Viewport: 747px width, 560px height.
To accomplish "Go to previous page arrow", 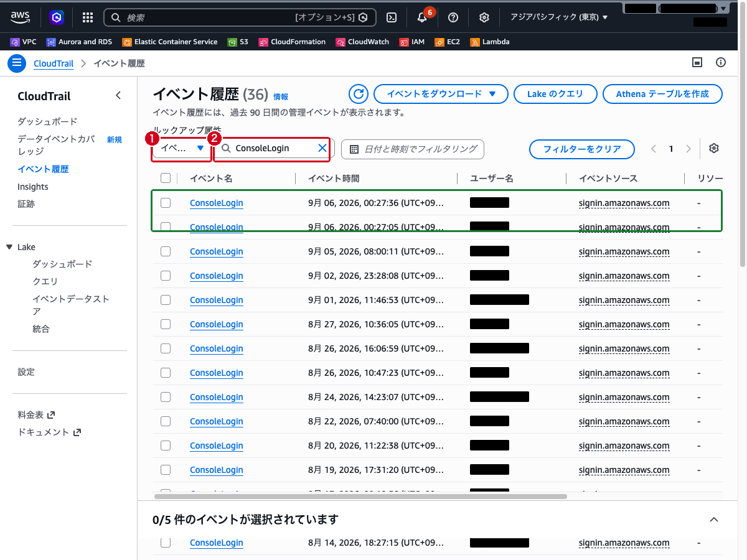I will click(x=654, y=149).
